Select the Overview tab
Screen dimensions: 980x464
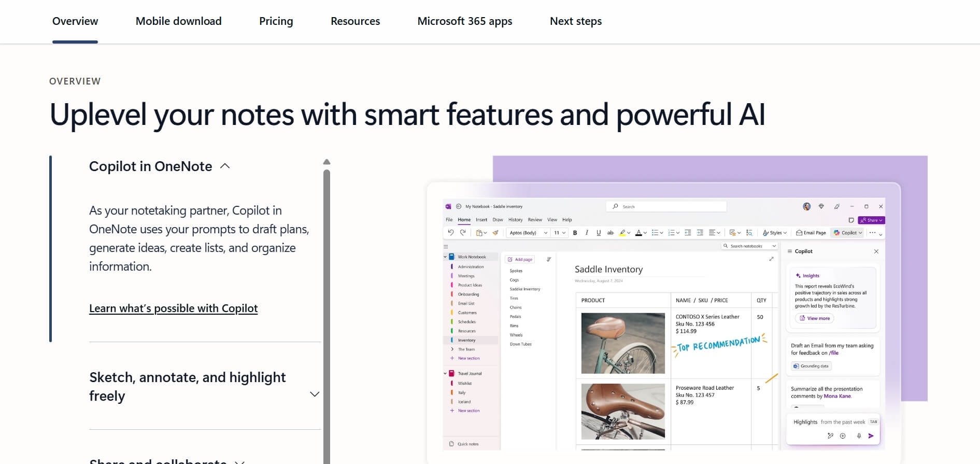pos(75,21)
